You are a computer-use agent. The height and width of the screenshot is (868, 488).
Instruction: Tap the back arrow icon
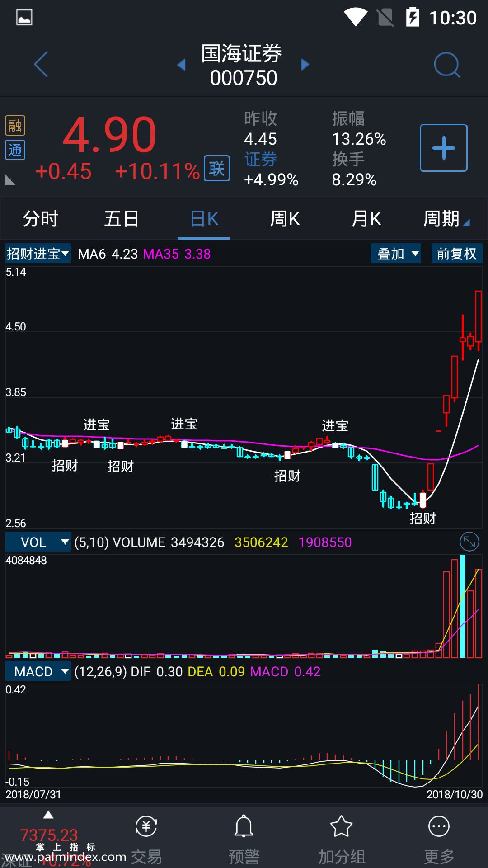(x=41, y=64)
